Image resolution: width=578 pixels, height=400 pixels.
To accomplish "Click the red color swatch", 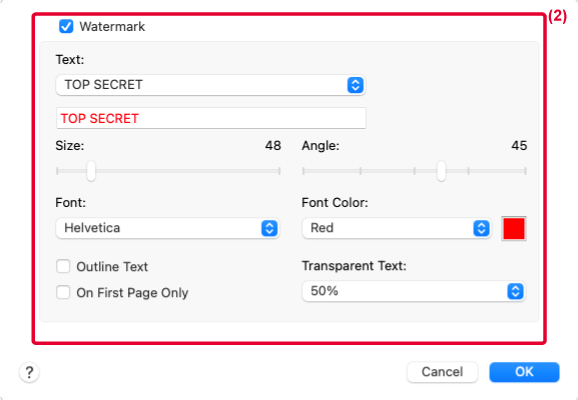I will [514, 229].
